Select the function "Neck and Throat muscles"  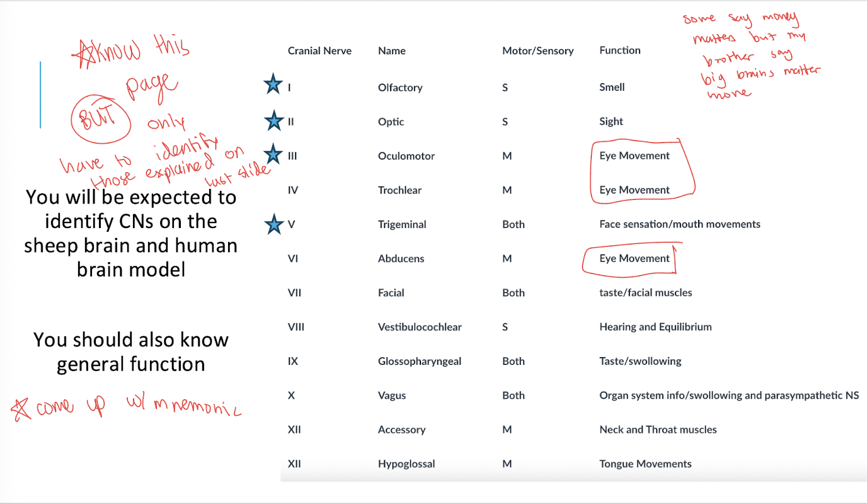point(658,430)
